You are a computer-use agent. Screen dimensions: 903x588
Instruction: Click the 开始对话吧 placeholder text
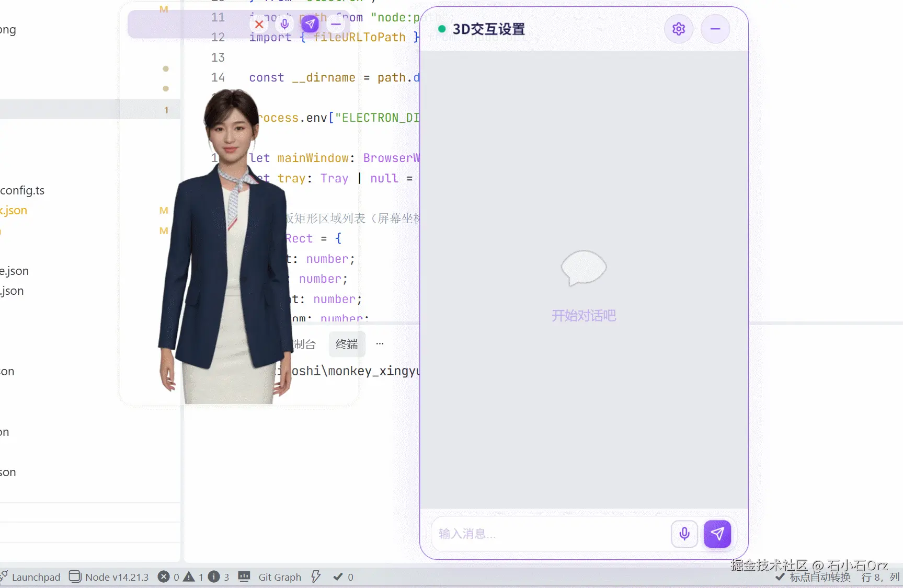pos(584,316)
